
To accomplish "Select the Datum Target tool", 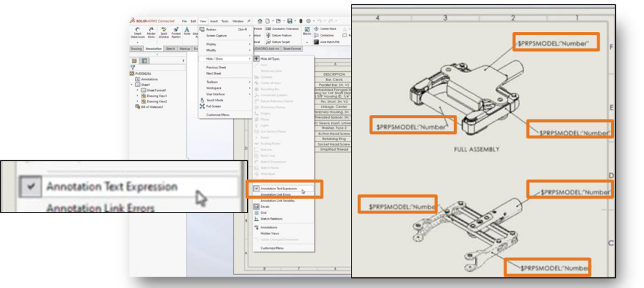I will pyautogui.click(x=278, y=42).
